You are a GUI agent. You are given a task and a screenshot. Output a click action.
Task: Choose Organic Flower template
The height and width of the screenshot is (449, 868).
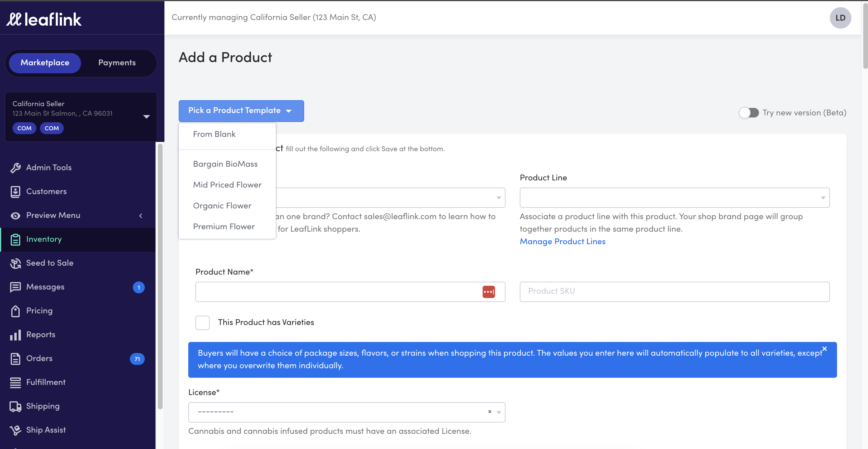click(227, 206)
